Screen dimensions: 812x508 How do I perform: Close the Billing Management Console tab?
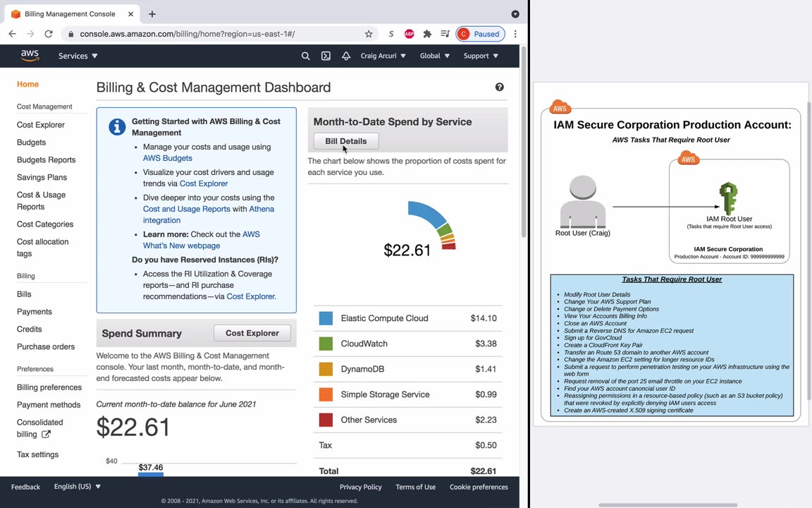[131, 14]
